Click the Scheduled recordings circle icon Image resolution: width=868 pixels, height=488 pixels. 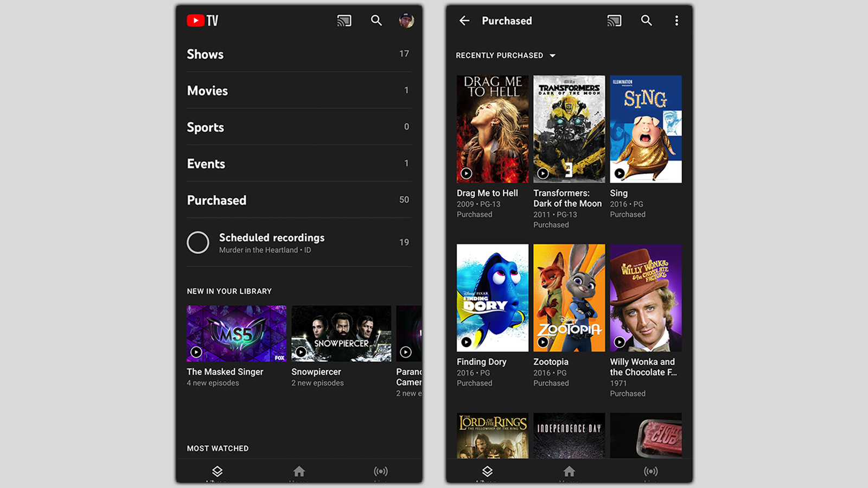(198, 242)
